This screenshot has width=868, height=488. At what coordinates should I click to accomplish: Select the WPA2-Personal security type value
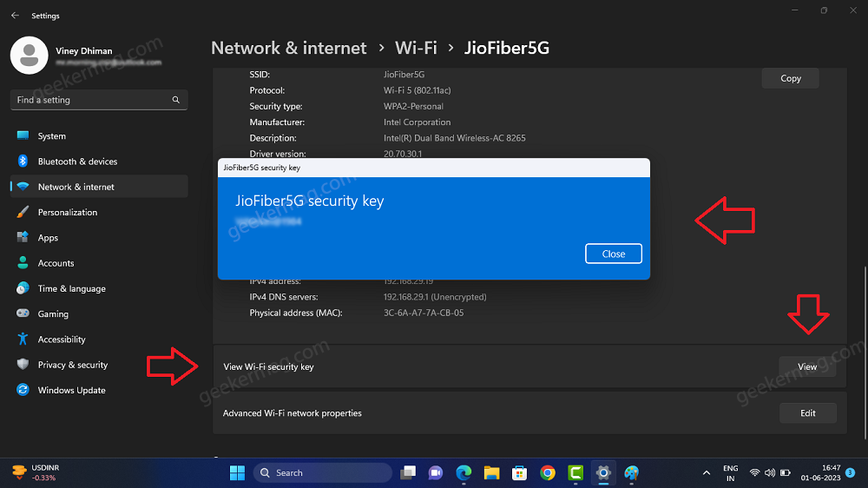(x=413, y=106)
